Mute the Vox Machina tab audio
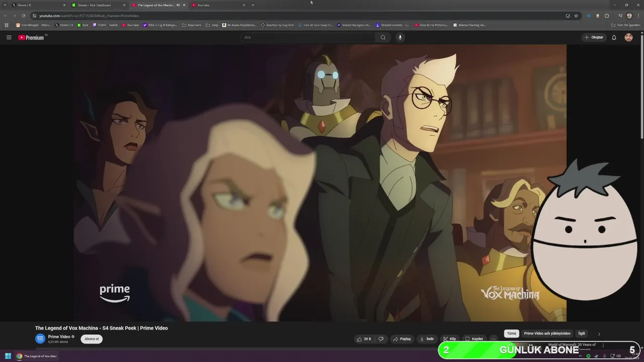 pyautogui.click(x=178, y=5)
